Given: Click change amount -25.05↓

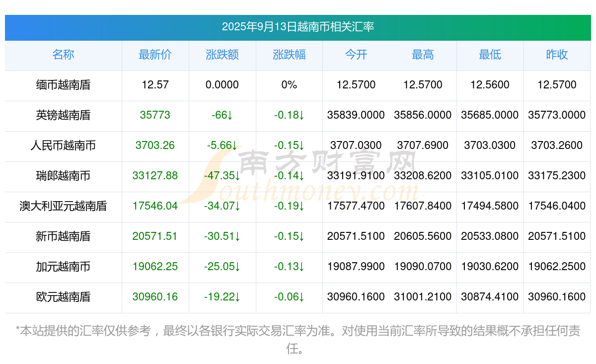Looking at the screenshot, I should [222, 267].
